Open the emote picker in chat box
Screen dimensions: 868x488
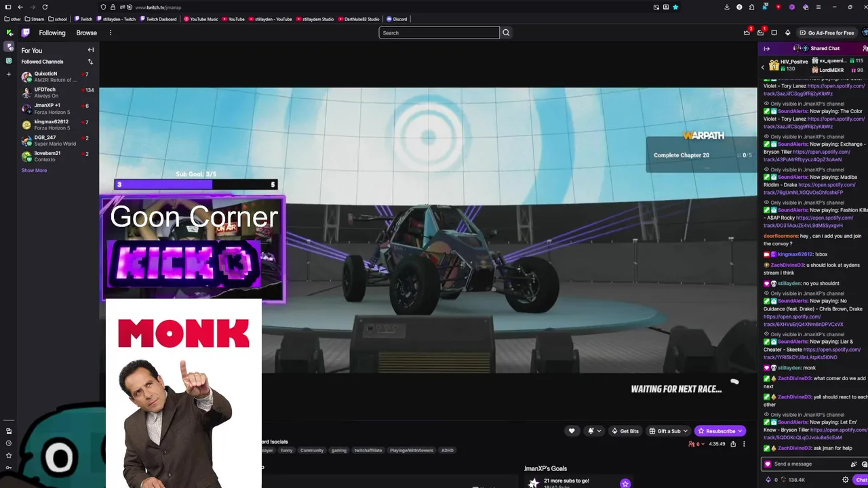tap(864, 464)
